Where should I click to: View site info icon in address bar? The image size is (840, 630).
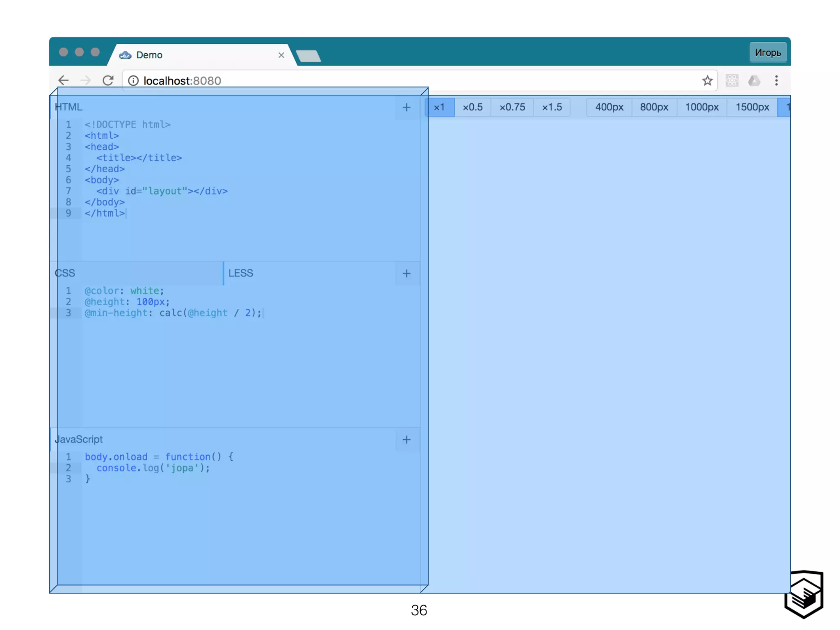133,80
